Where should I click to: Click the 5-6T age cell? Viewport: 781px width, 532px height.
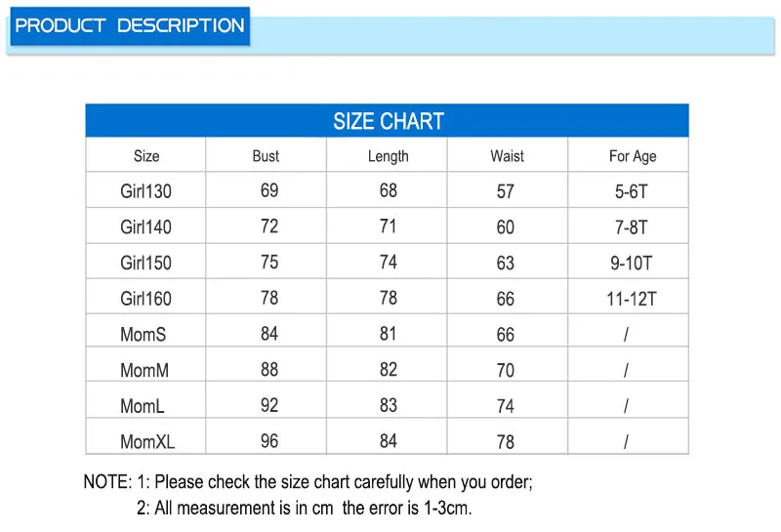631,191
